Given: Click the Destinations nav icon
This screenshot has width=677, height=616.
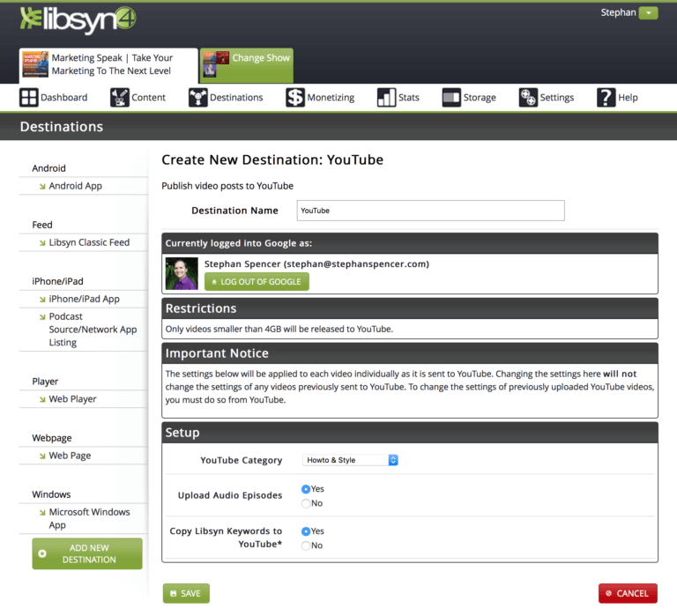Looking at the screenshot, I should [x=197, y=98].
